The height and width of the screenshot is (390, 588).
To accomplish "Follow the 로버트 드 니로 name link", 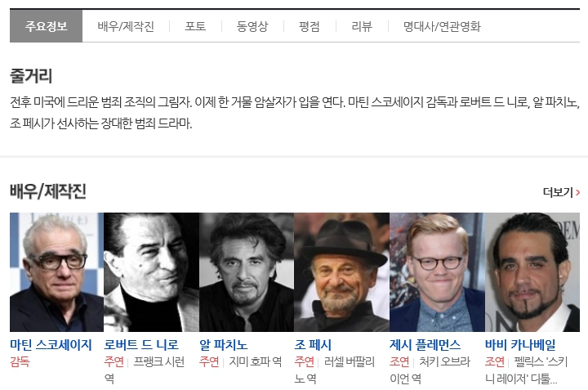I will pos(141,344).
